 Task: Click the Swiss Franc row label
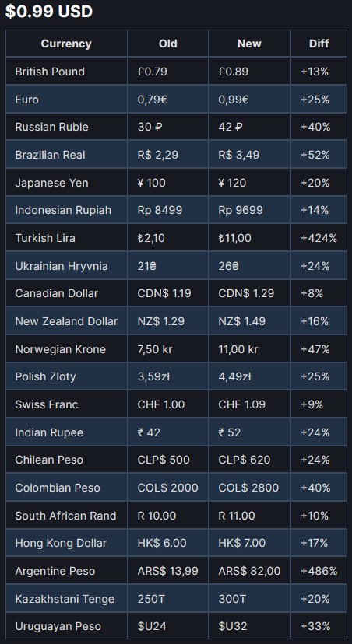47,404
